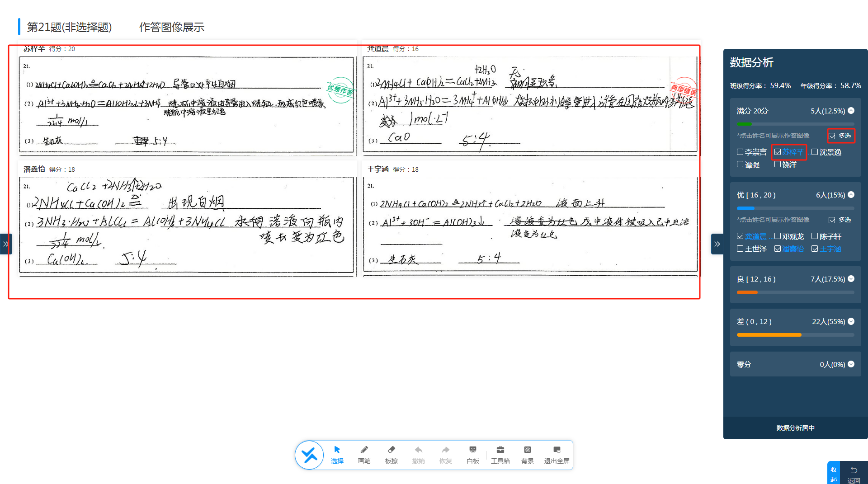868x484 pixels.
Task: Select the 选择 pointer tool
Action: click(x=337, y=455)
